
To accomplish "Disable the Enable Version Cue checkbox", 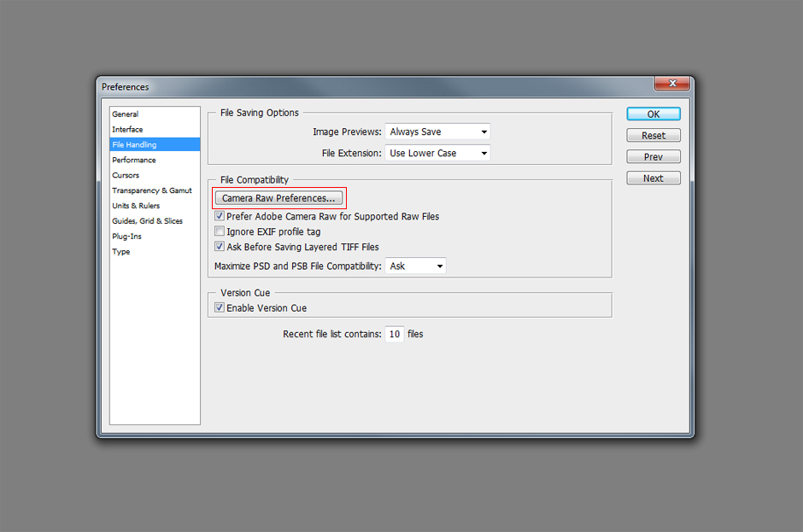I will coord(220,307).
